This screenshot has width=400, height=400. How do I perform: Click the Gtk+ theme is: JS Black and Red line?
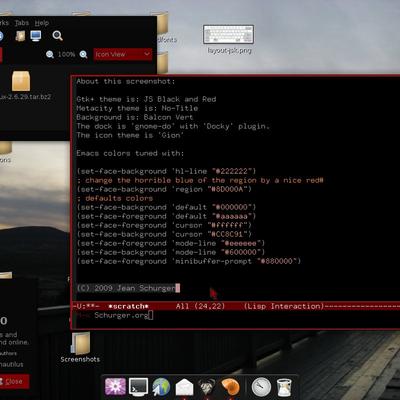tap(146, 99)
